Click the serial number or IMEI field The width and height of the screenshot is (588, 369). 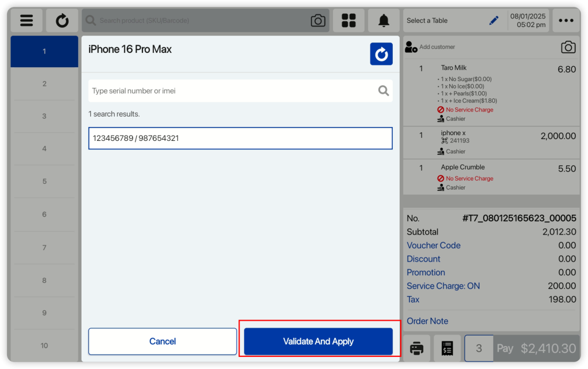(x=230, y=91)
